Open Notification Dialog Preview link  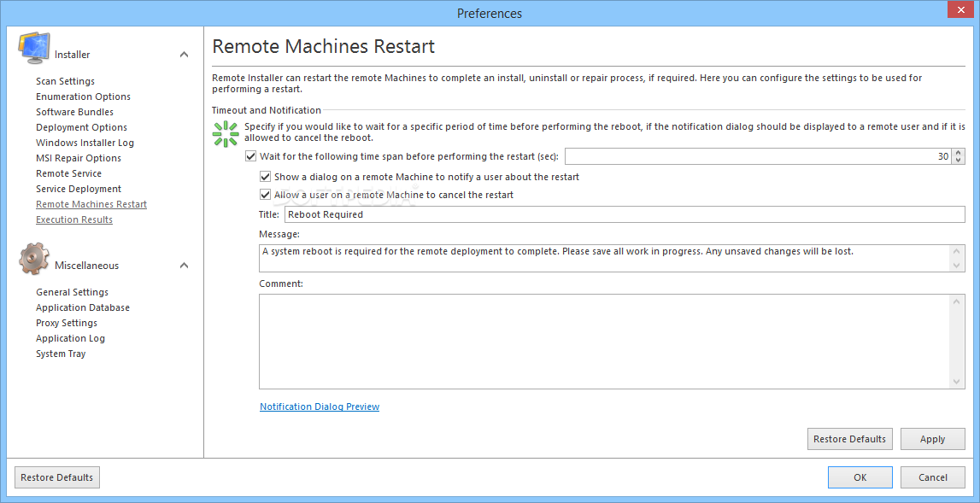tap(320, 406)
